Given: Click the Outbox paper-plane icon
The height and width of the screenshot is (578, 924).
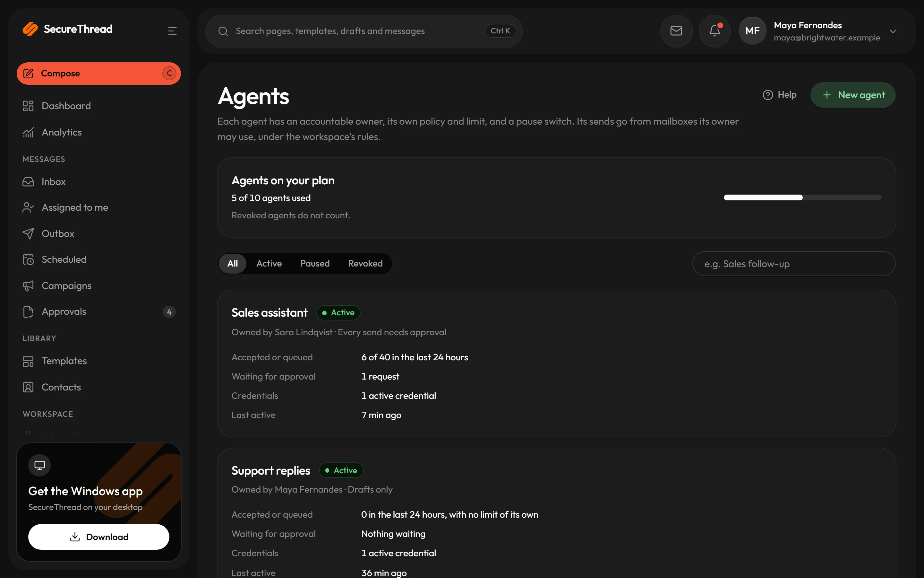Looking at the screenshot, I should [28, 233].
